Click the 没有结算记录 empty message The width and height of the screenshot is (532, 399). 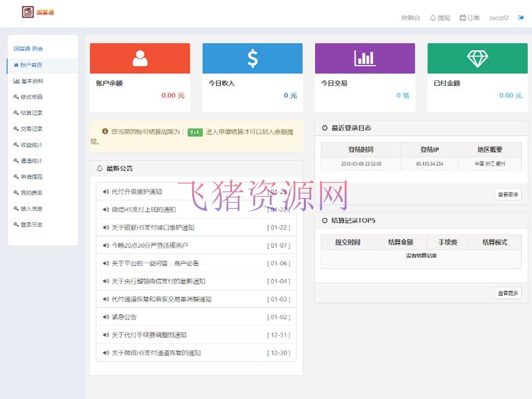point(422,256)
